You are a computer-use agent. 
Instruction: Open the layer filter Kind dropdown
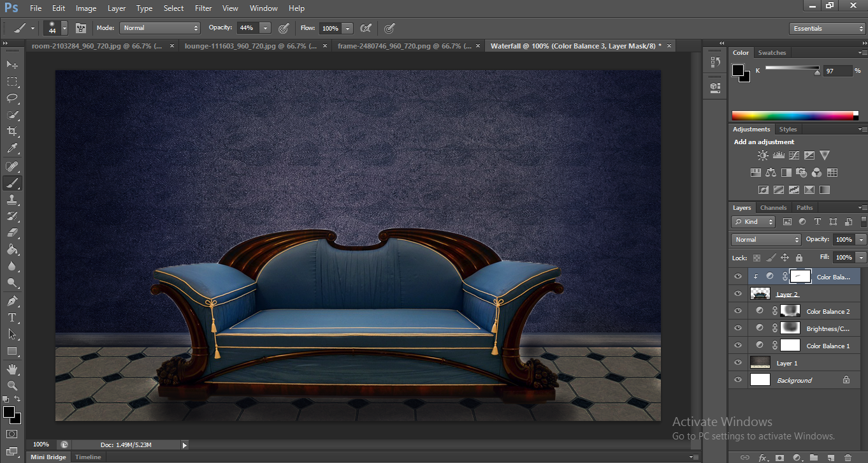(753, 222)
